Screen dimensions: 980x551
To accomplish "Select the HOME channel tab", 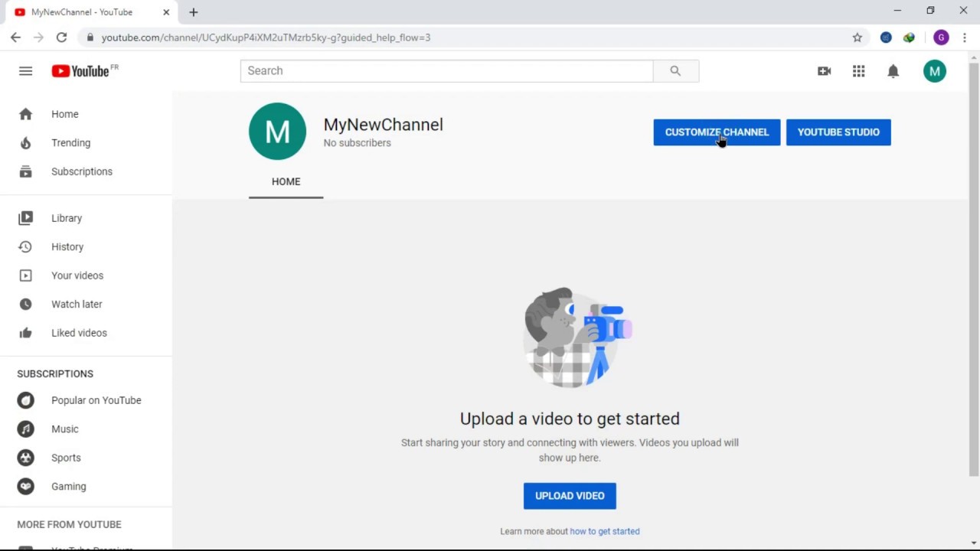I will [x=286, y=182].
